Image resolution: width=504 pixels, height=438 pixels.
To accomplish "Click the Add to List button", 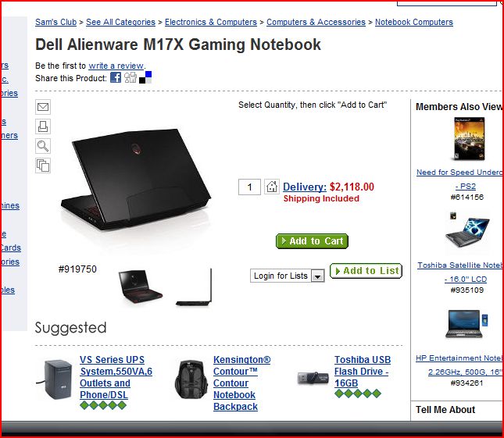I will 366,271.
